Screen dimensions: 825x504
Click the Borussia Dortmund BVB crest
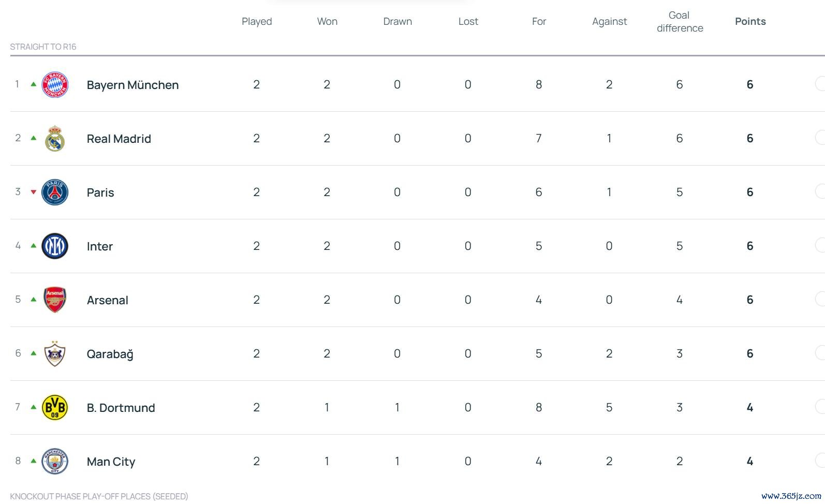pyautogui.click(x=55, y=408)
